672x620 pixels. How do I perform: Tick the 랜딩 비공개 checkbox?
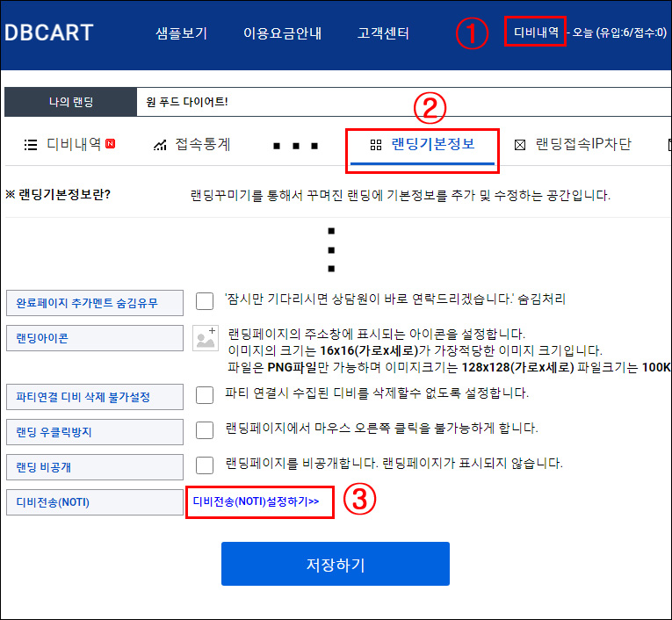coord(205,465)
